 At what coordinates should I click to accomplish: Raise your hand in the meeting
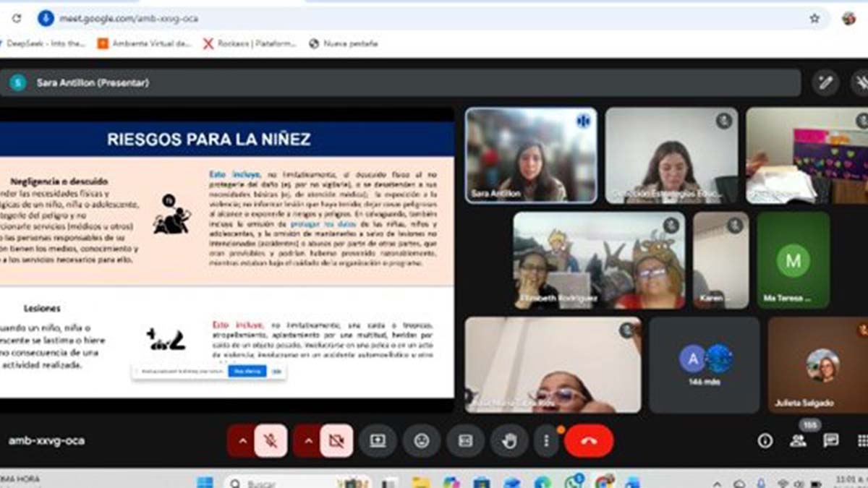tap(509, 440)
